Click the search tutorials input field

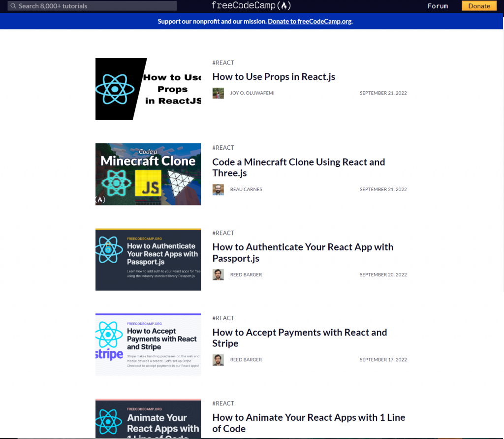pyautogui.click(x=92, y=6)
